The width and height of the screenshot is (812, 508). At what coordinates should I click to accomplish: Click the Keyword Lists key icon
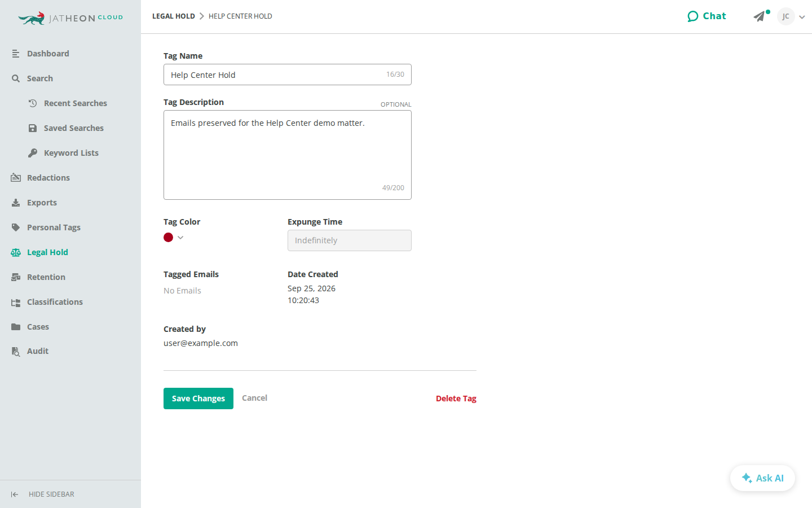tap(33, 153)
